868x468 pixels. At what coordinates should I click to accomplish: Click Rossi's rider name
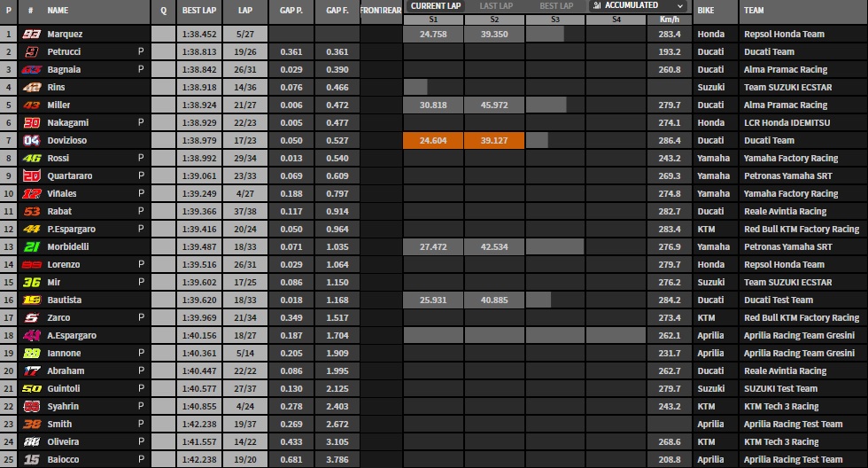58,159
